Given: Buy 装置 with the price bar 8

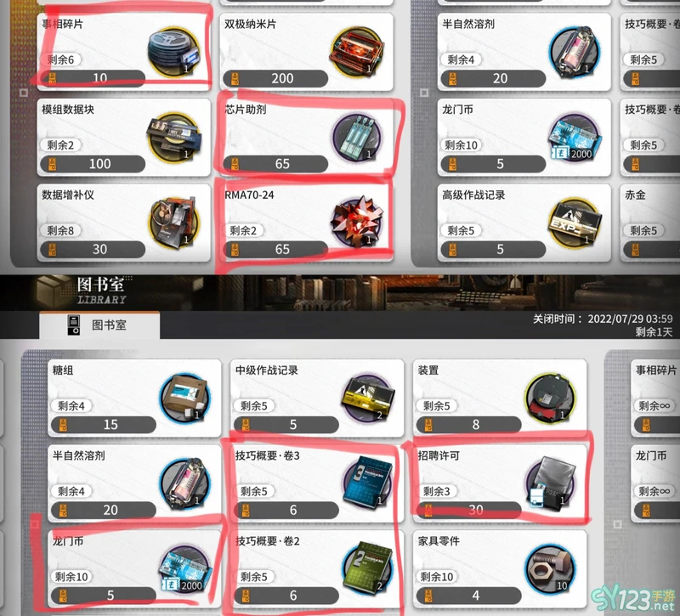Looking at the screenshot, I should (468, 424).
